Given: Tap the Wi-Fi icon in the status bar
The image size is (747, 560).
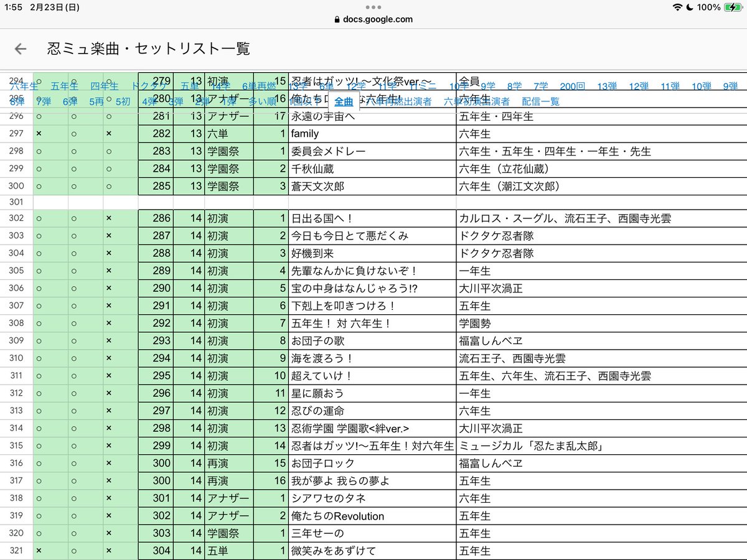Looking at the screenshot, I should pos(677,7).
